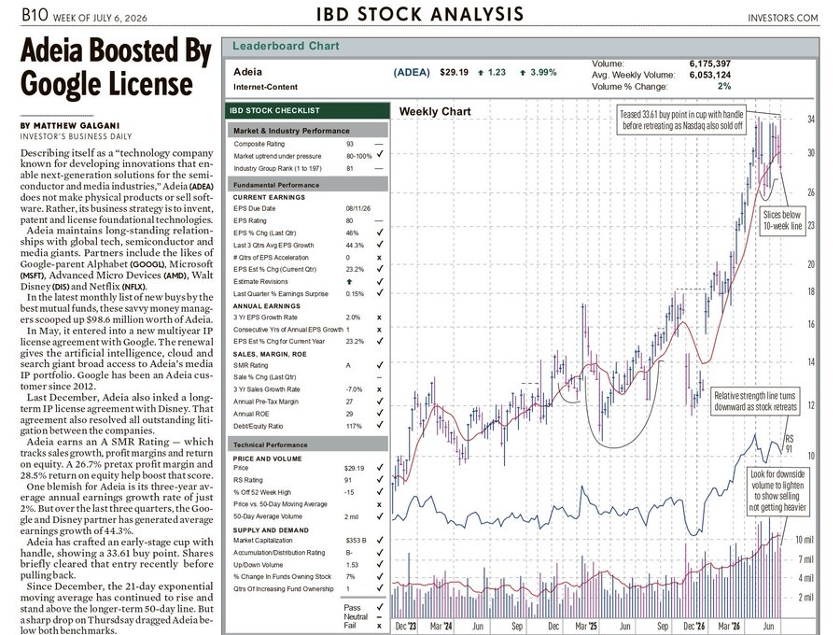The width and height of the screenshot is (840, 635).
Task: Click the Mar '24 date axis label
Action: point(441,626)
